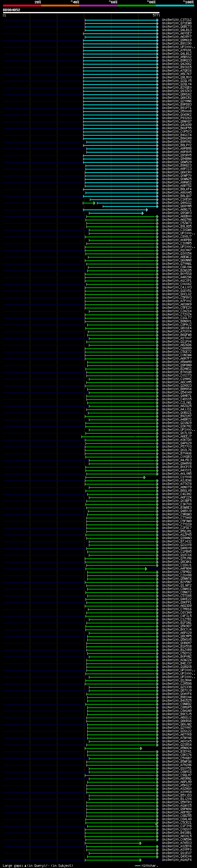Viewport: 197px width, 868px height.
Task: Select the label UniRef100_A1CXP1
Action: 176,281
